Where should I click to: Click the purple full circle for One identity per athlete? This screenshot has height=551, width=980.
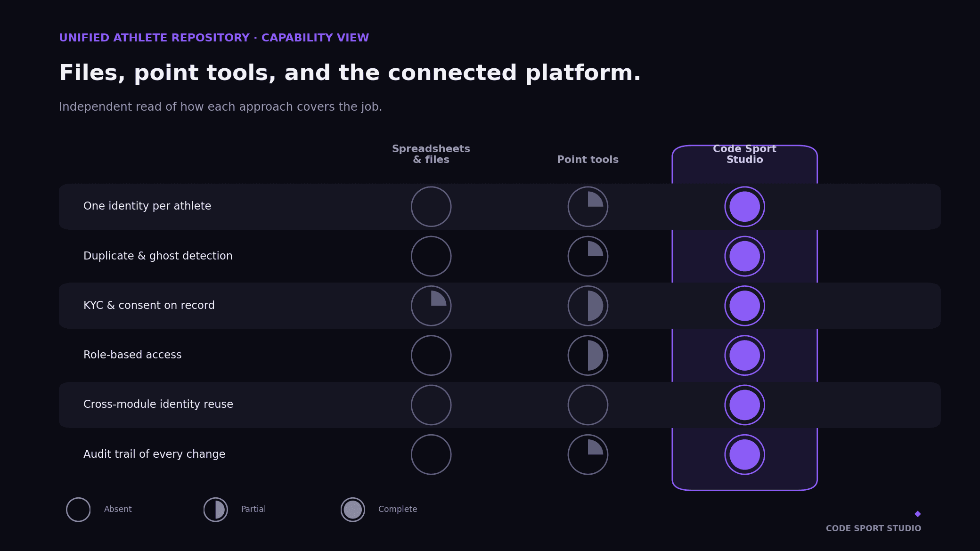click(745, 207)
